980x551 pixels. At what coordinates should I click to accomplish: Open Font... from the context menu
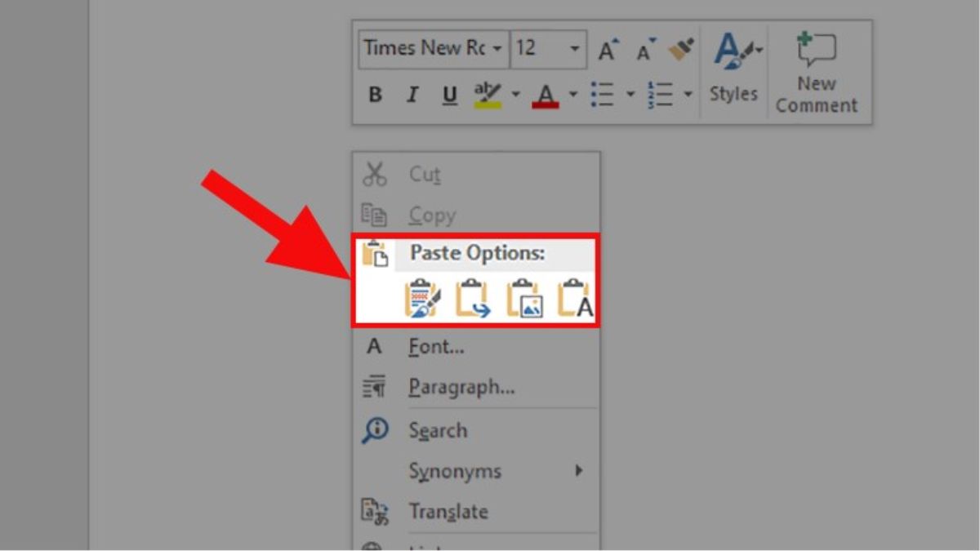pyautogui.click(x=436, y=347)
